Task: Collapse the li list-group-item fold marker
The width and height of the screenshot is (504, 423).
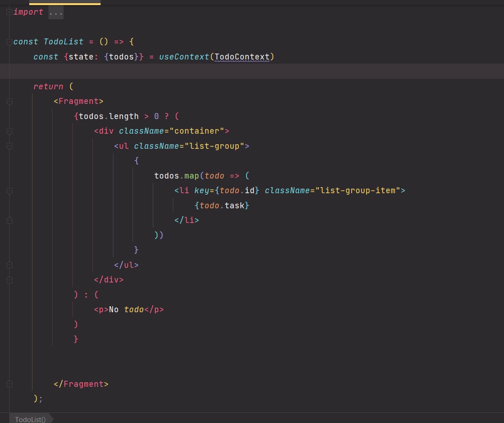Action: tap(9, 191)
